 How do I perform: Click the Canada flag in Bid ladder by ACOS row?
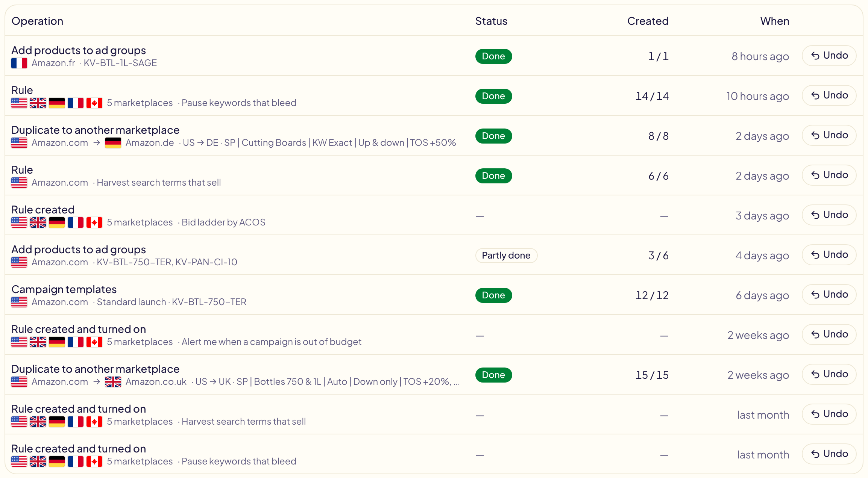pos(94,222)
